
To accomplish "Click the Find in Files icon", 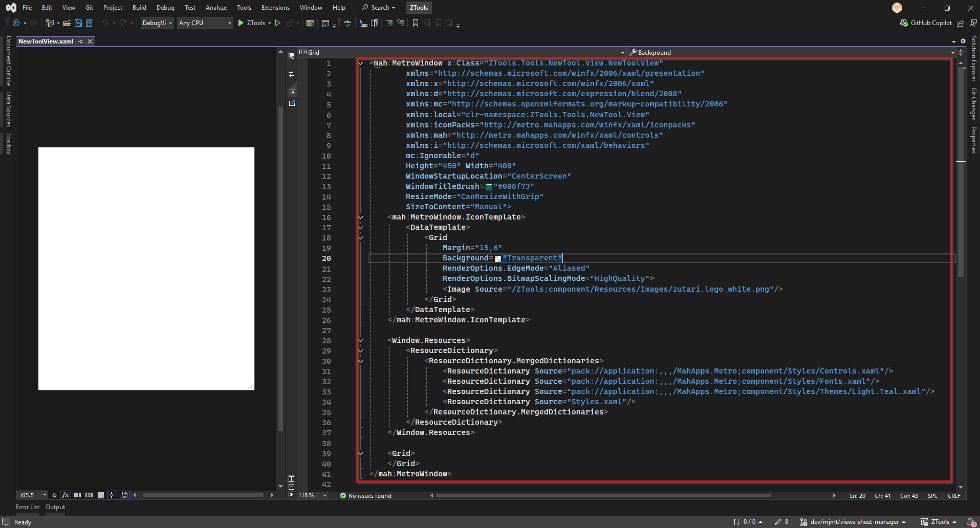I will tap(310, 23).
